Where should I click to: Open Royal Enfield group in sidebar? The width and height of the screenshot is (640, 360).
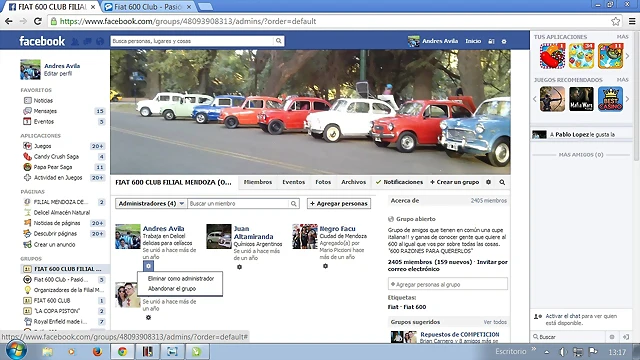60,322
